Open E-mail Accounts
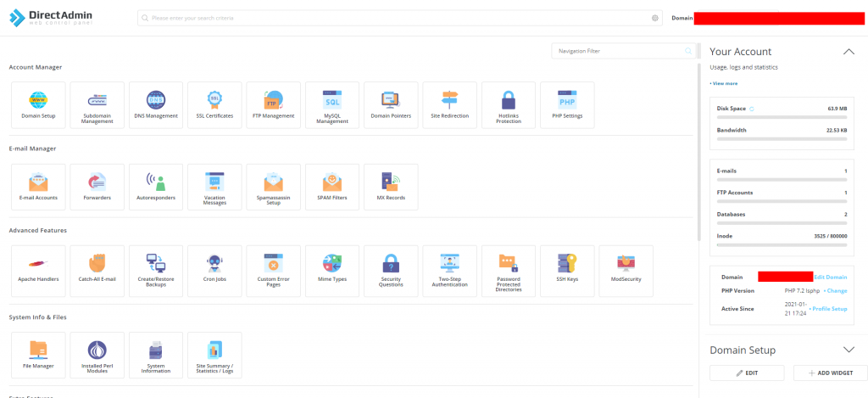 (38, 187)
